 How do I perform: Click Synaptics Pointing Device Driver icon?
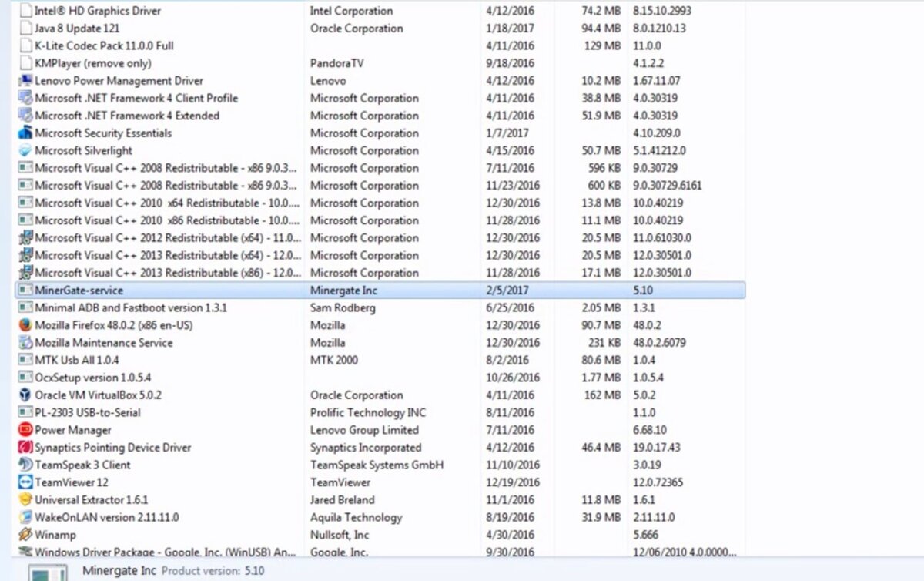click(x=25, y=448)
